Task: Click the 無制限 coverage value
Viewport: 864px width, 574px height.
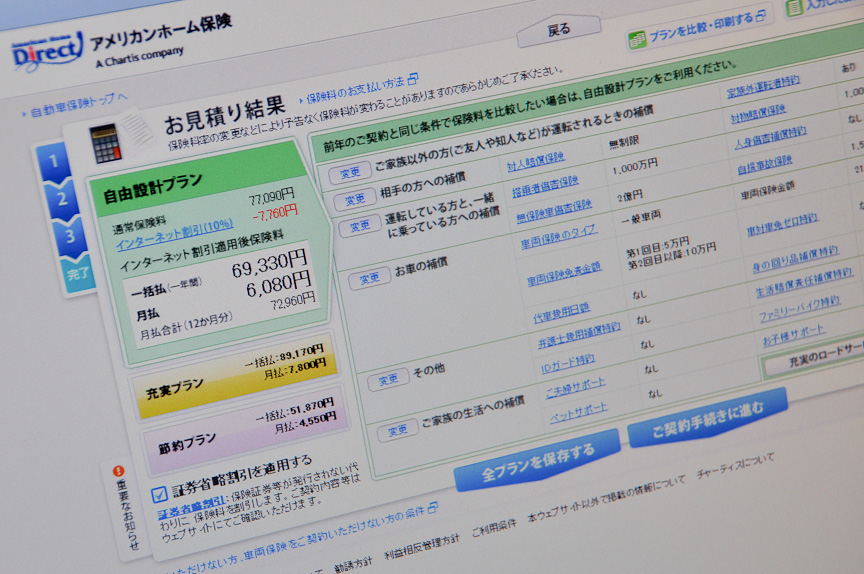Action: coord(624,142)
